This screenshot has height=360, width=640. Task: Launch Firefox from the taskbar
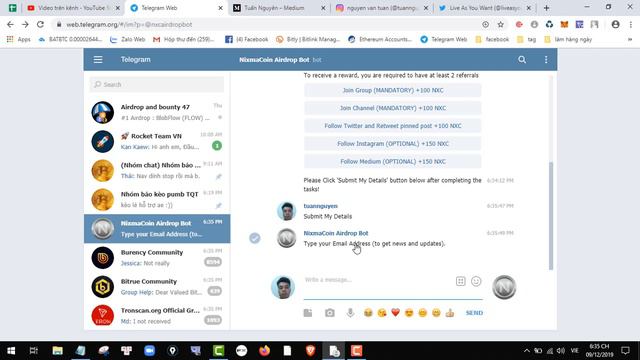(x=264, y=351)
